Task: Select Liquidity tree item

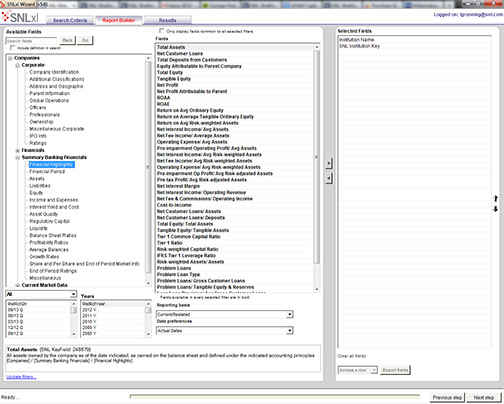Action: 38,229
